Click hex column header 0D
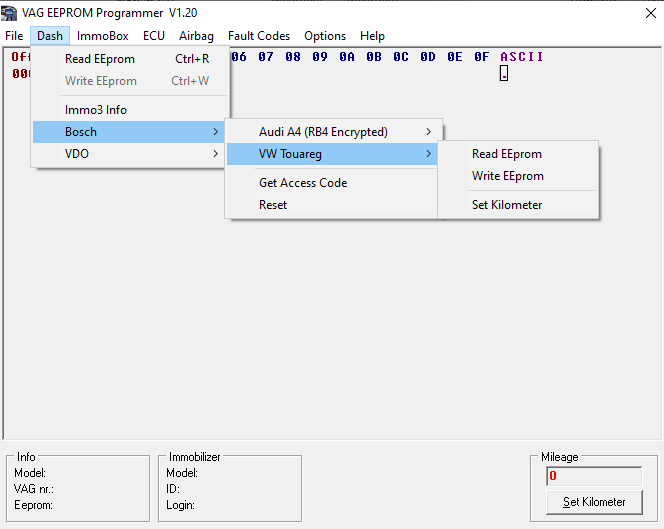The image size is (664, 529). [x=428, y=57]
